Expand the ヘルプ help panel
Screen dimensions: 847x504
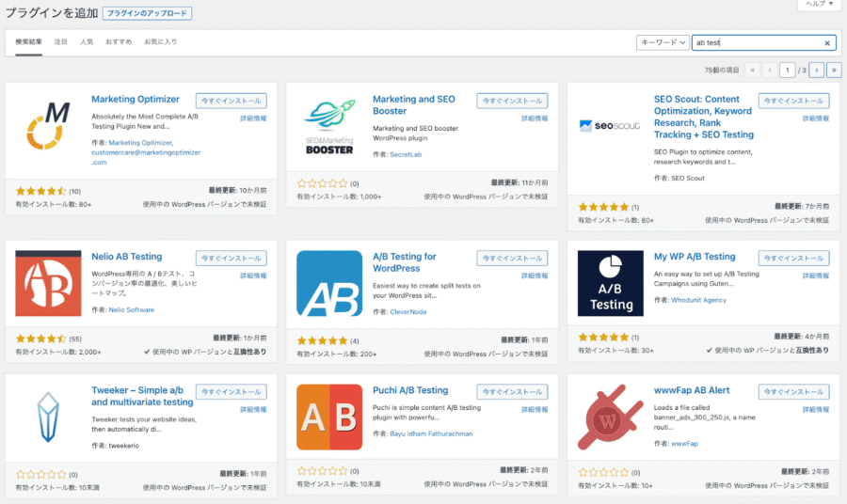click(820, 4)
